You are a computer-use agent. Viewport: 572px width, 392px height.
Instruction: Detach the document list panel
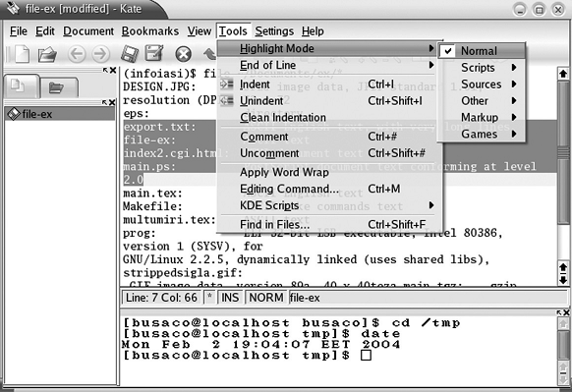[x=105, y=102]
